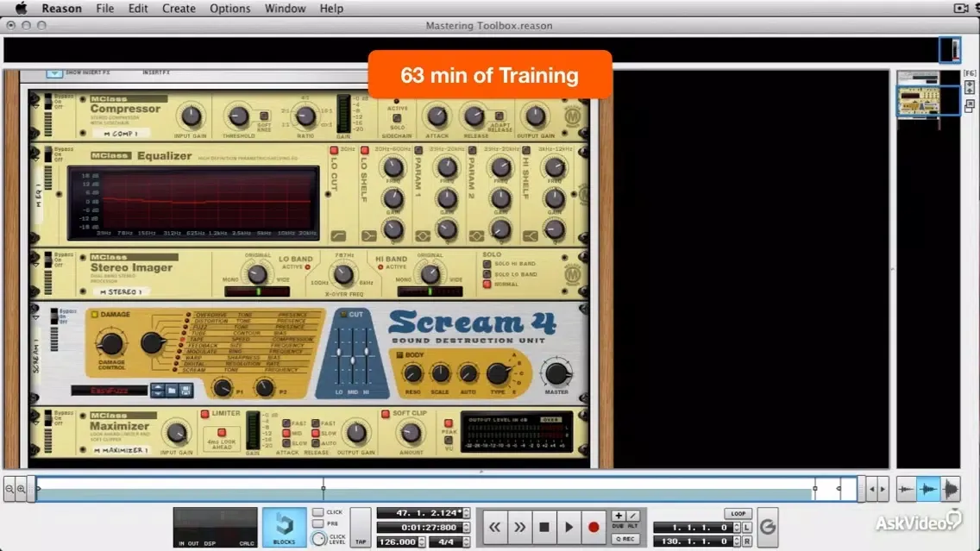Toggle the Compressor Soft Knee button

click(264, 116)
